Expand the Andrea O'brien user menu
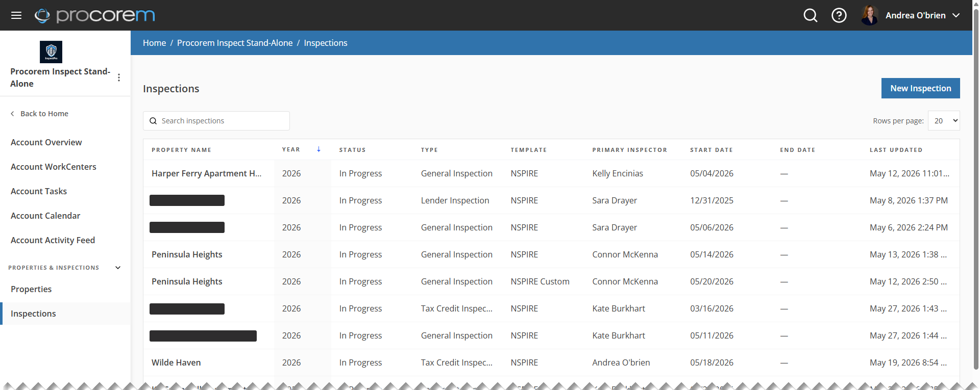The height and width of the screenshot is (390, 980). (x=955, y=15)
